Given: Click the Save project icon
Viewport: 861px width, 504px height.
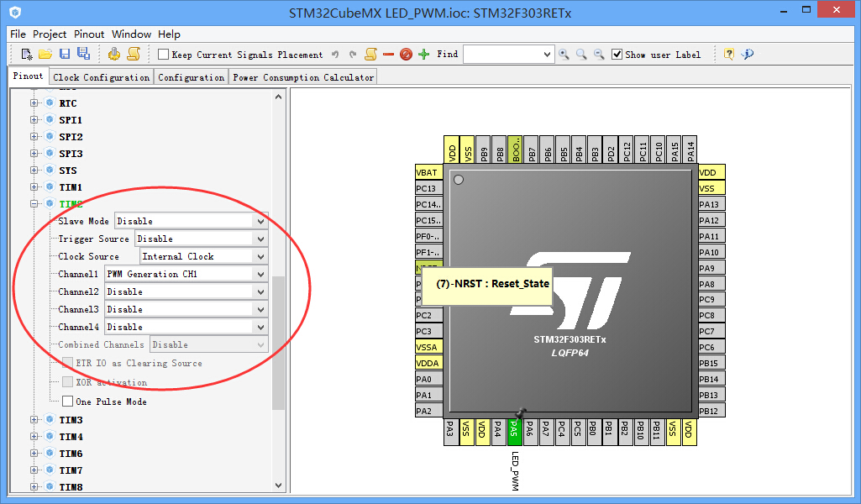Looking at the screenshot, I should click(64, 54).
